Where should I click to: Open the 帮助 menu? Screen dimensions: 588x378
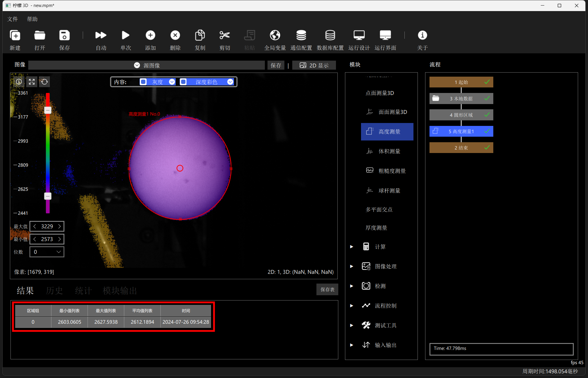(x=32, y=19)
